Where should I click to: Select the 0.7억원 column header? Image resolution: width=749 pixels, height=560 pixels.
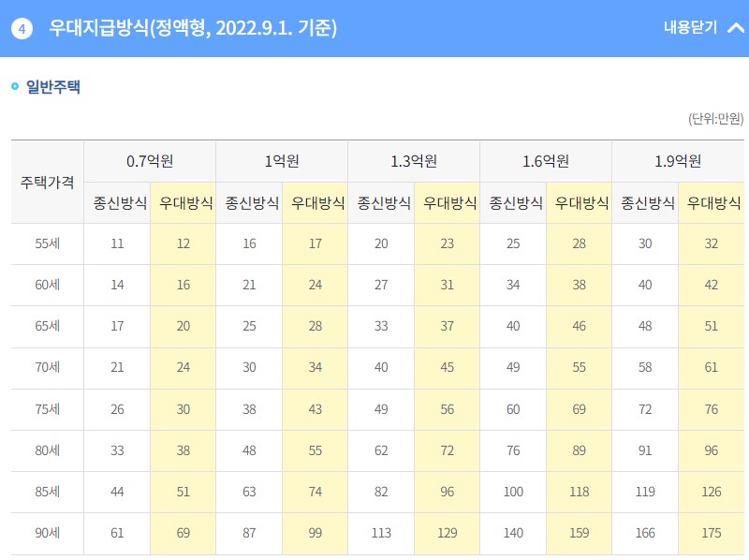coord(150,161)
